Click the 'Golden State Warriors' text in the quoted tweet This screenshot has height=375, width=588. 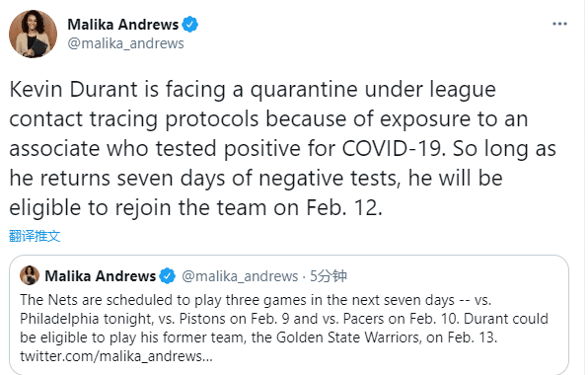coord(347,337)
